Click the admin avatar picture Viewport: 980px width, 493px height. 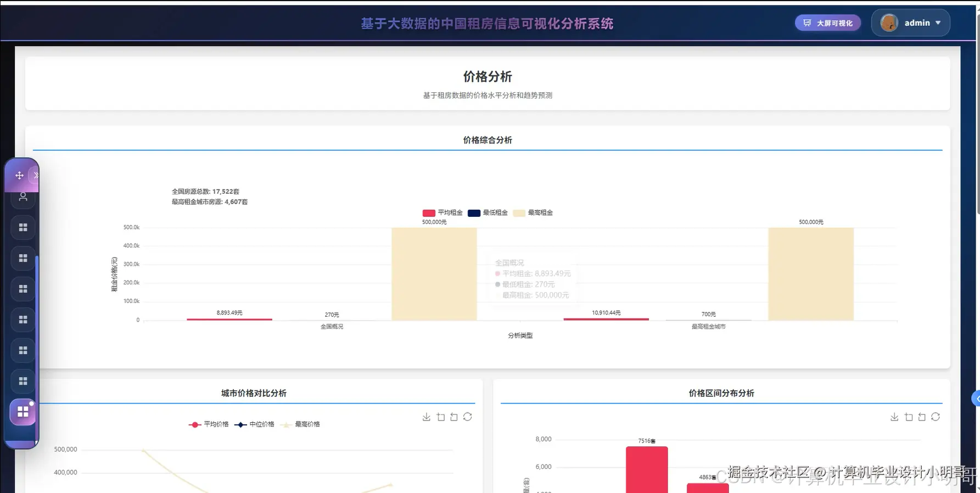click(x=889, y=23)
